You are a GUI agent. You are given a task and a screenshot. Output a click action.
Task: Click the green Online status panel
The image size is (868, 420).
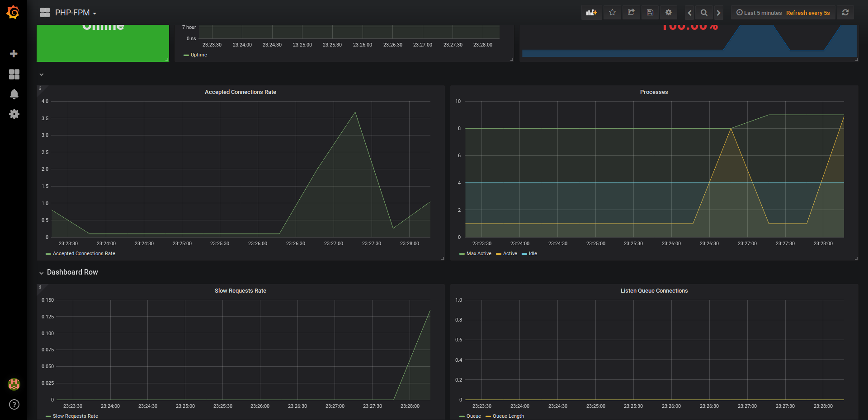103,43
